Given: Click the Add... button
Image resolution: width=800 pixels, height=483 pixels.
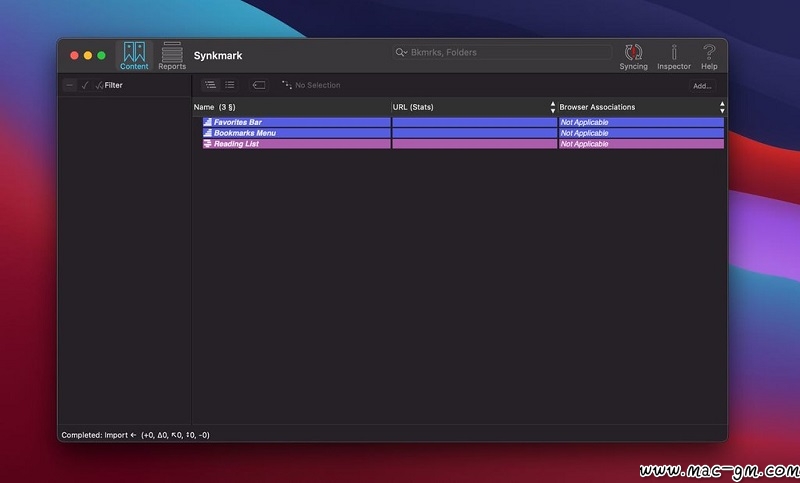Looking at the screenshot, I should (702, 86).
